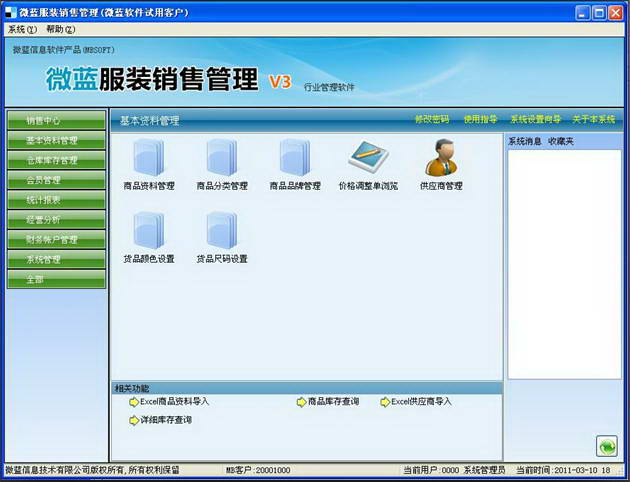This screenshot has width=630, height=482.
Task: Click MB客户:20001000 status text
Action: (258, 470)
